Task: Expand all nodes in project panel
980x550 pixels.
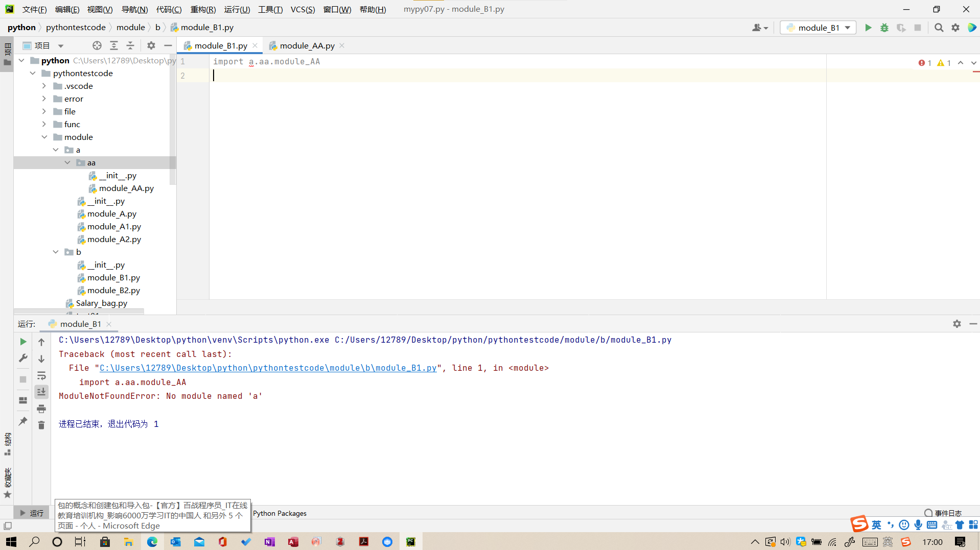Action: tap(114, 45)
